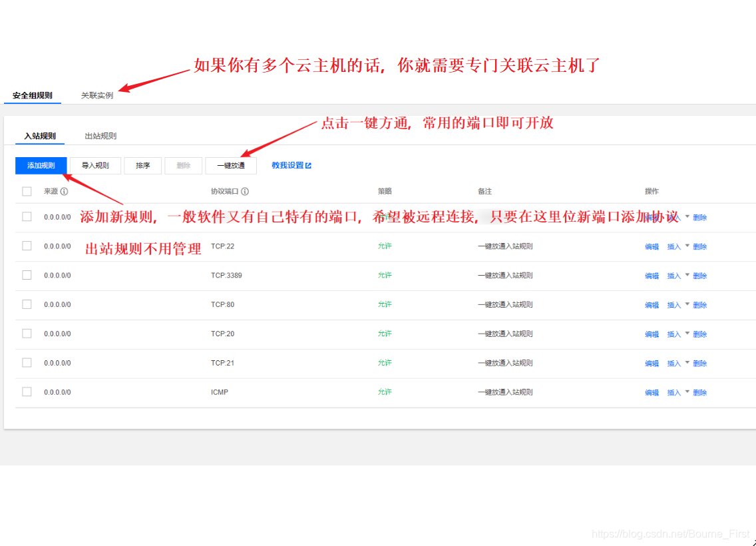Click 删除 in the TCP:3389 row
Image resolution: width=756 pixels, height=546 pixels.
699,276
